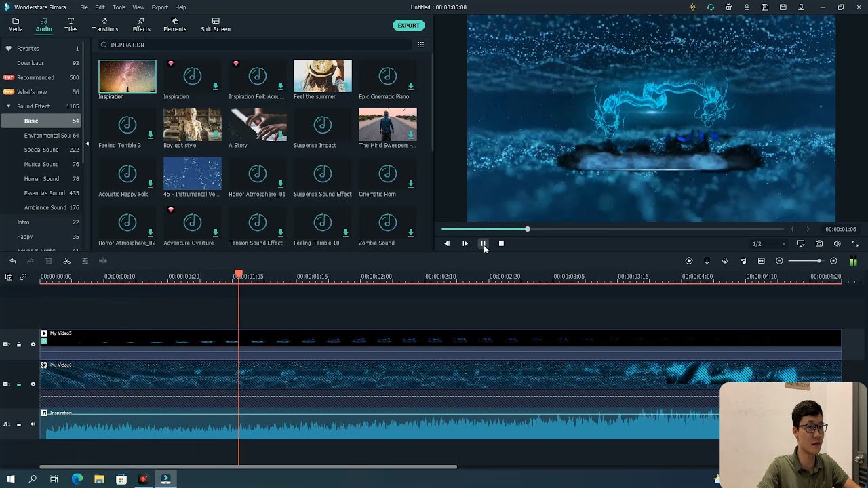The image size is (868, 488).
Task: Click the timeline zoom-out minus icon
Action: click(x=779, y=261)
